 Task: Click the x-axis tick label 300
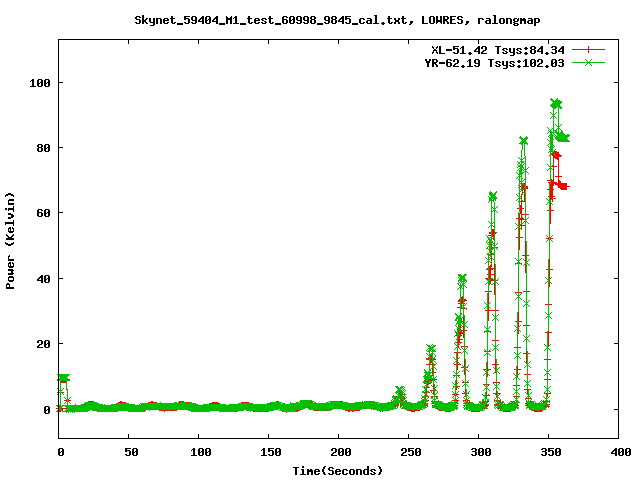tap(481, 452)
